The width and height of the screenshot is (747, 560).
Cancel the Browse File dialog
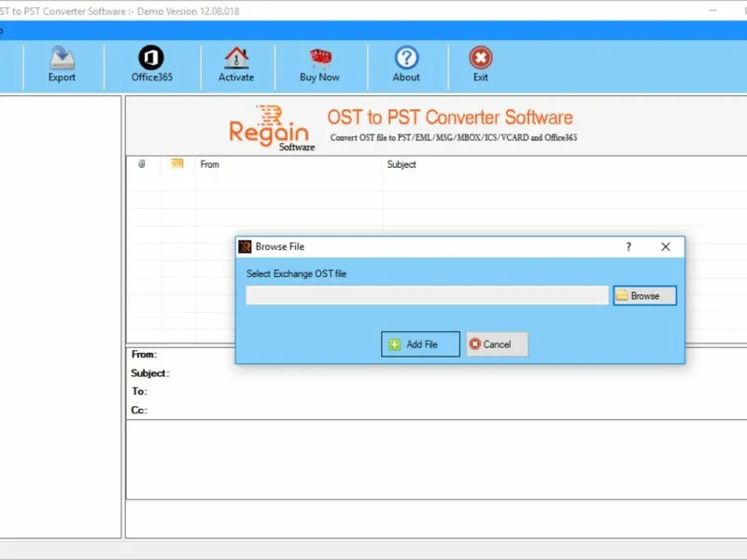[497, 344]
